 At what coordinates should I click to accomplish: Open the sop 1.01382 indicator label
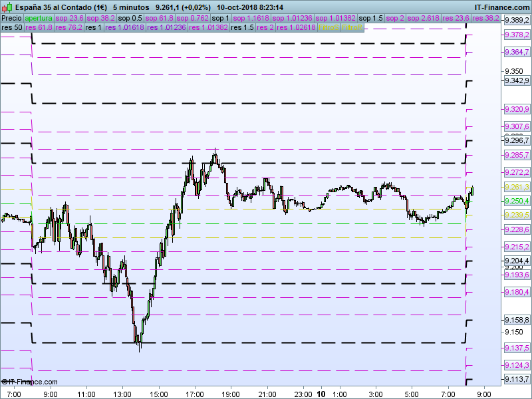tap(336, 19)
